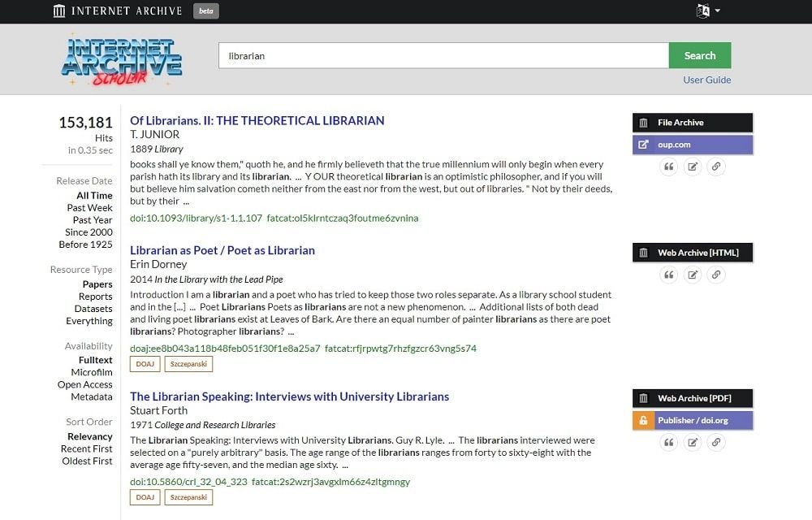Click the Internet Archive building logo icon
The height and width of the screenshot is (520, 812).
(59, 11)
